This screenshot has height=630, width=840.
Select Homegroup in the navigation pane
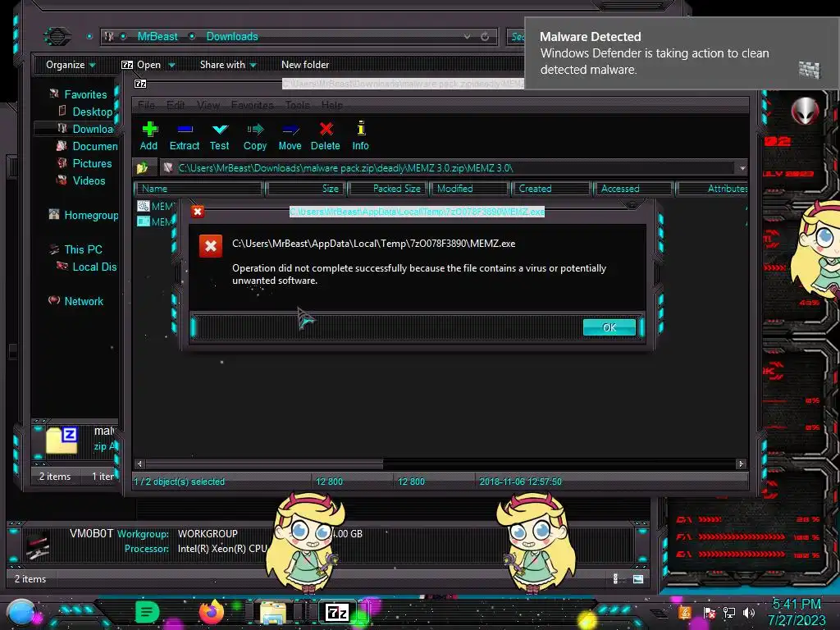coord(90,216)
